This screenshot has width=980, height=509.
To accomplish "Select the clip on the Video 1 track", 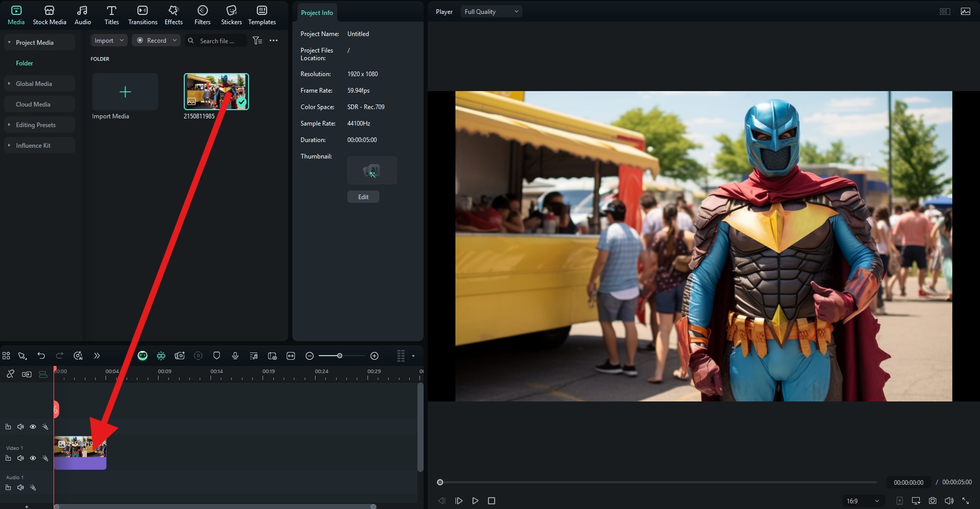I will [x=80, y=453].
